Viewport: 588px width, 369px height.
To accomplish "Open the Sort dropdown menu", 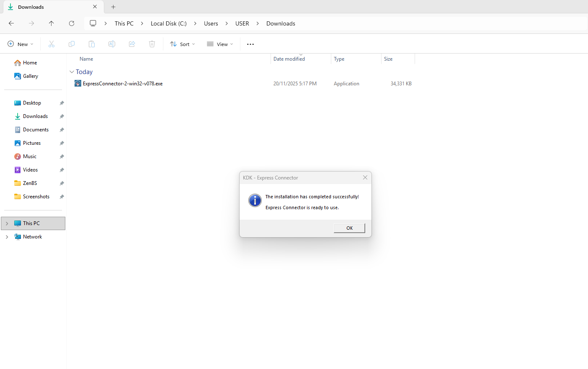I will click(x=183, y=44).
